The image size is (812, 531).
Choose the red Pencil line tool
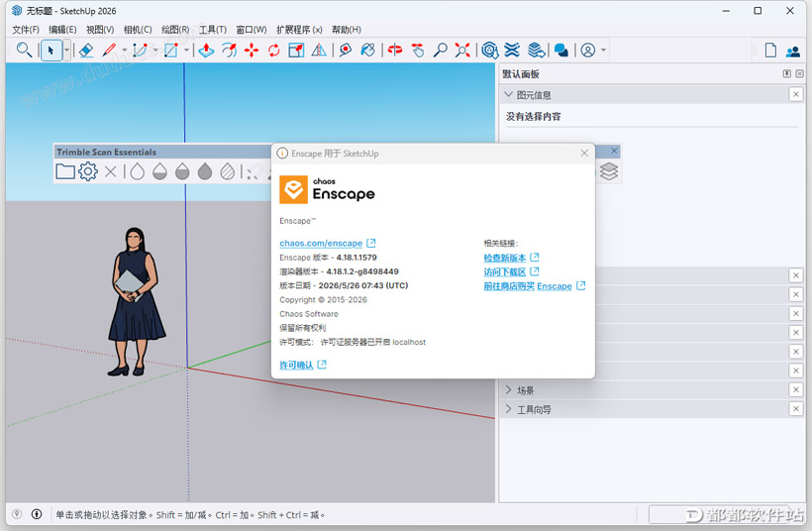click(109, 51)
